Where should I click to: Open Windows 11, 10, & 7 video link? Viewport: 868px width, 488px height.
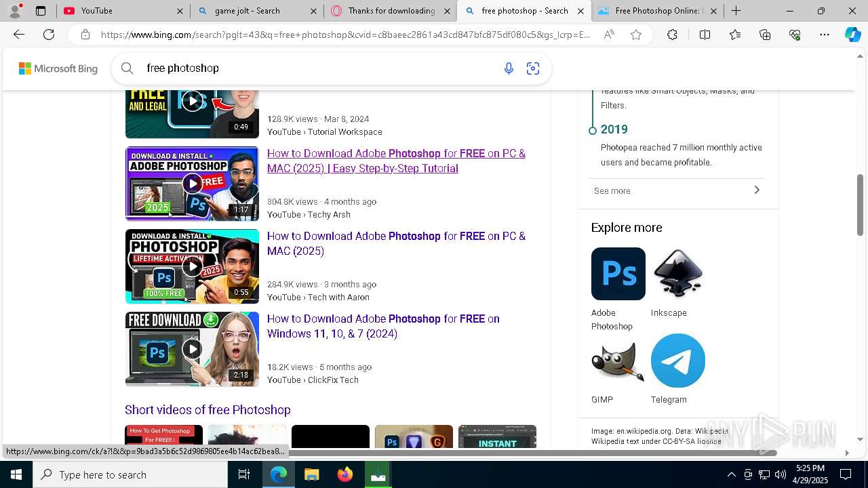pyautogui.click(x=383, y=326)
